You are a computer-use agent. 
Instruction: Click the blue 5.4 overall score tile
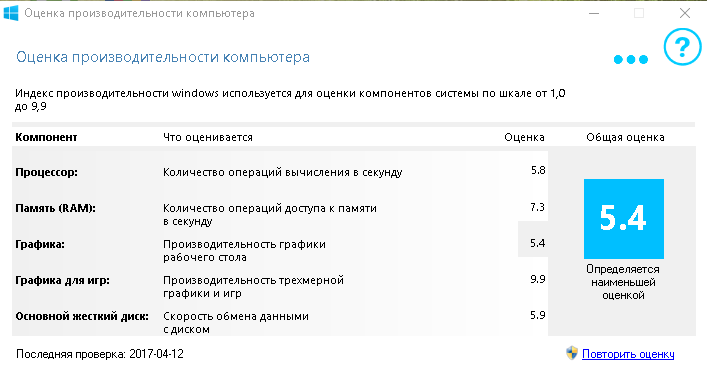point(624,219)
